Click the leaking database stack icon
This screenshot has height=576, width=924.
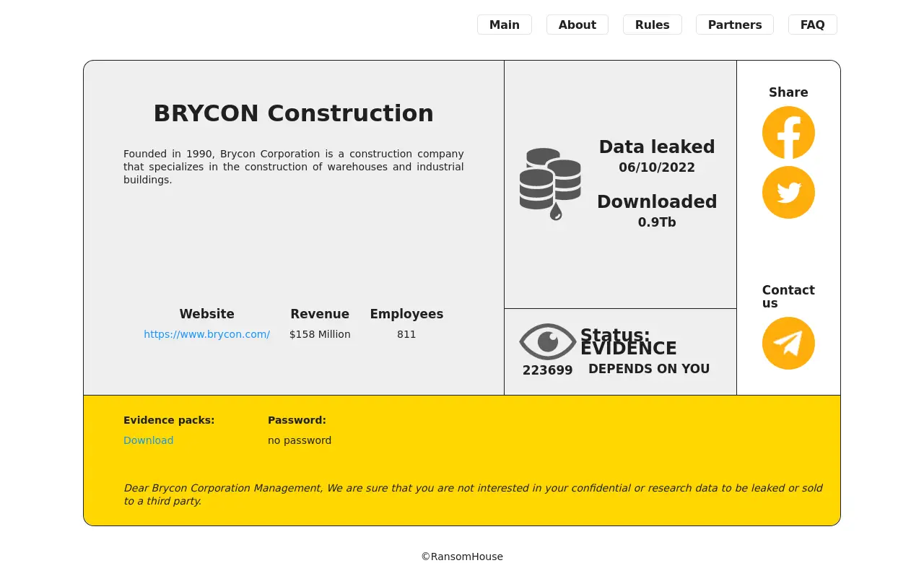[550, 184]
